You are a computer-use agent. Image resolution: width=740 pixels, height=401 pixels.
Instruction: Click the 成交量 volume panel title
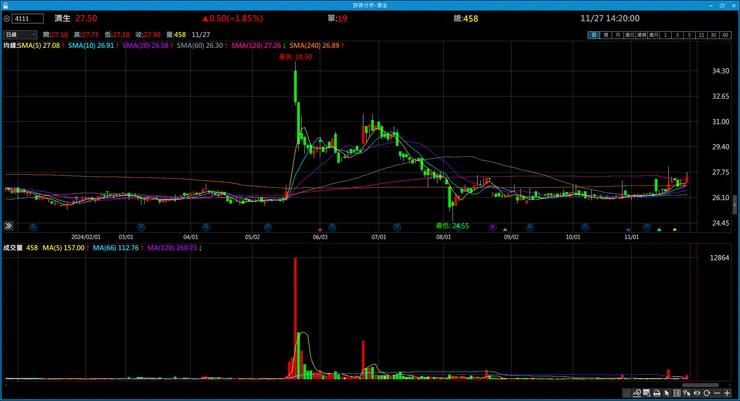tap(13, 248)
